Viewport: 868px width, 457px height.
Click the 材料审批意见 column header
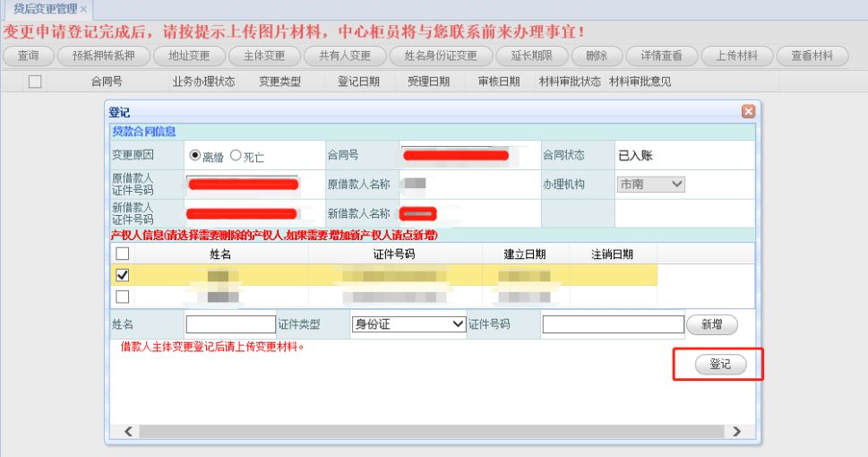pyautogui.click(x=640, y=82)
